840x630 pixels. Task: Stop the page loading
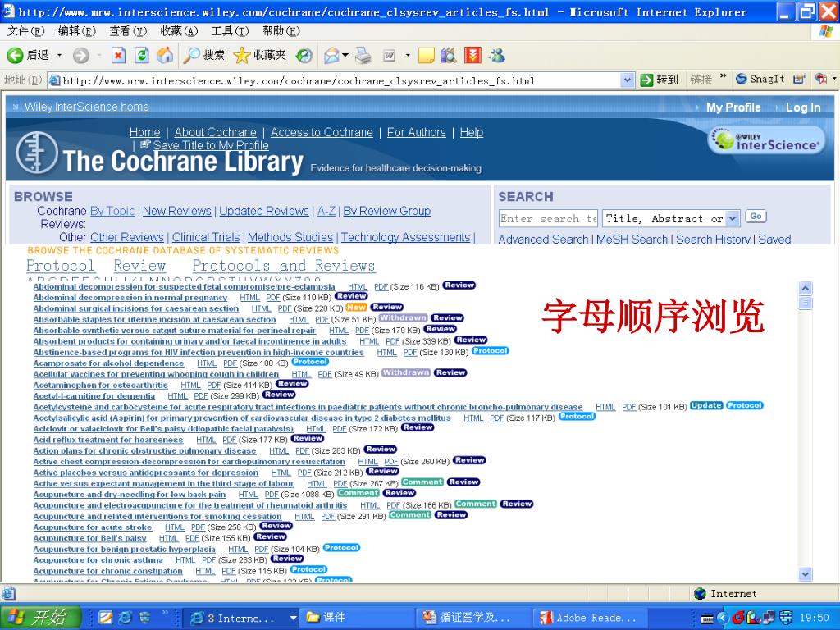[118, 55]
